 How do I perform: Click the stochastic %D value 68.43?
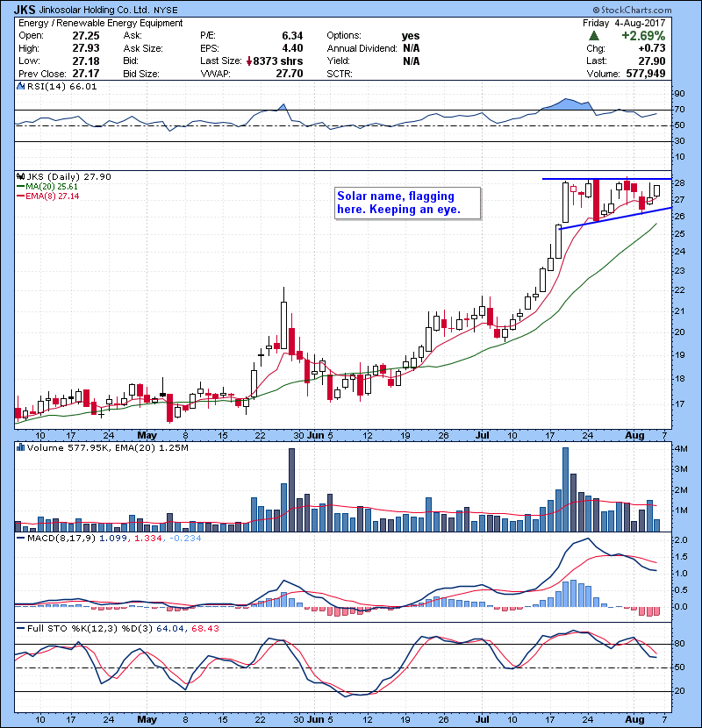(204, 629)
